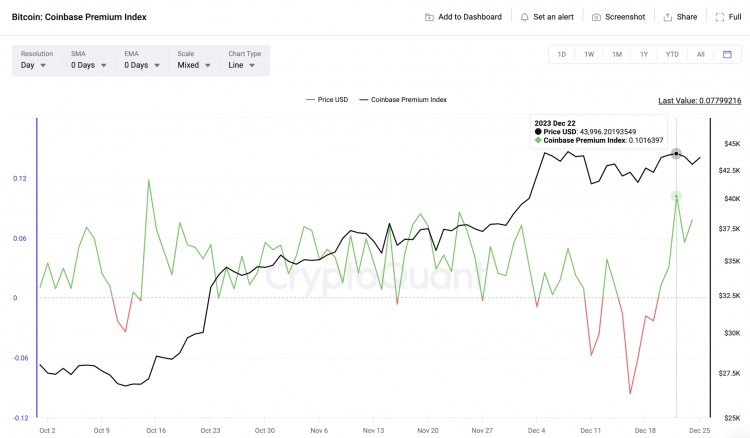Select the 1W time range tab

(x=589, y=54)
